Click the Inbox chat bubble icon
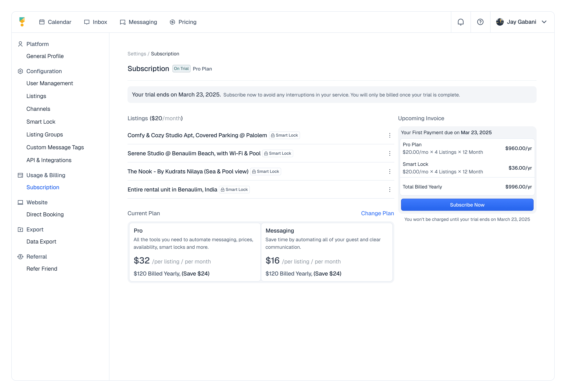The image size is (566, 392). tap(87, 22)
